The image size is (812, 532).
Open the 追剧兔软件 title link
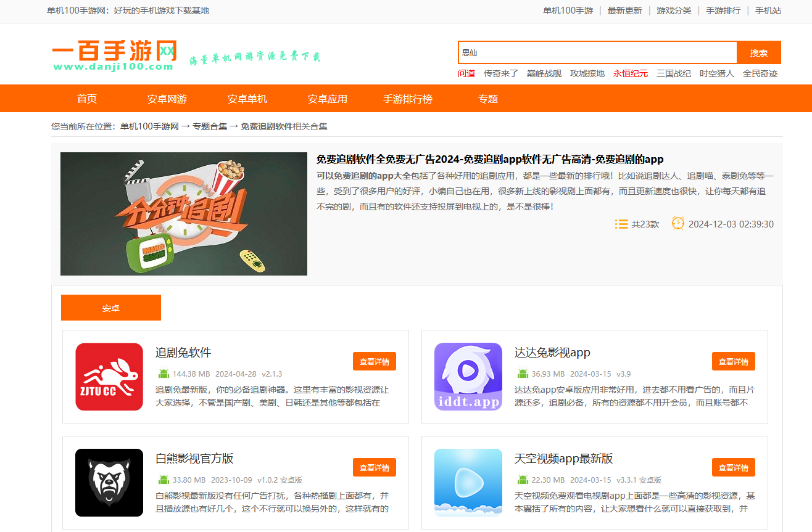tap(183, 353)
